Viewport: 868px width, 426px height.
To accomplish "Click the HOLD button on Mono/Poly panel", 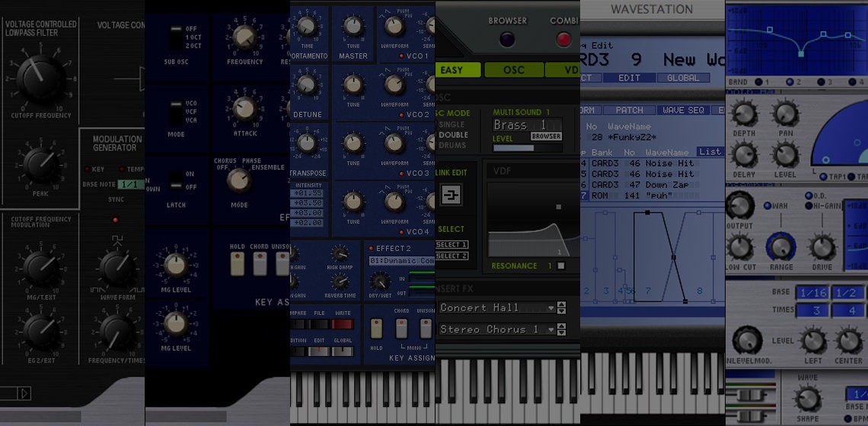I will pos(376,328).
